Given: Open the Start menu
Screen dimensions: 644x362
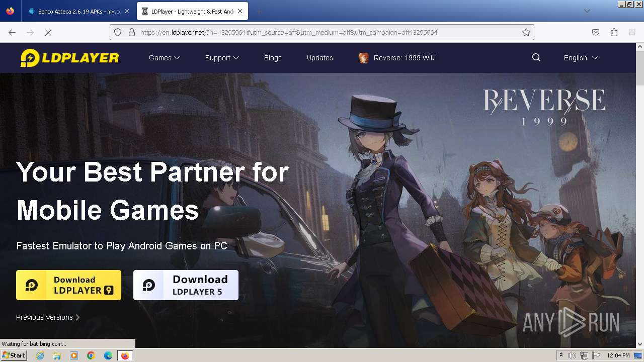Looking at the screenshot, I should click(x=14, y=355).
